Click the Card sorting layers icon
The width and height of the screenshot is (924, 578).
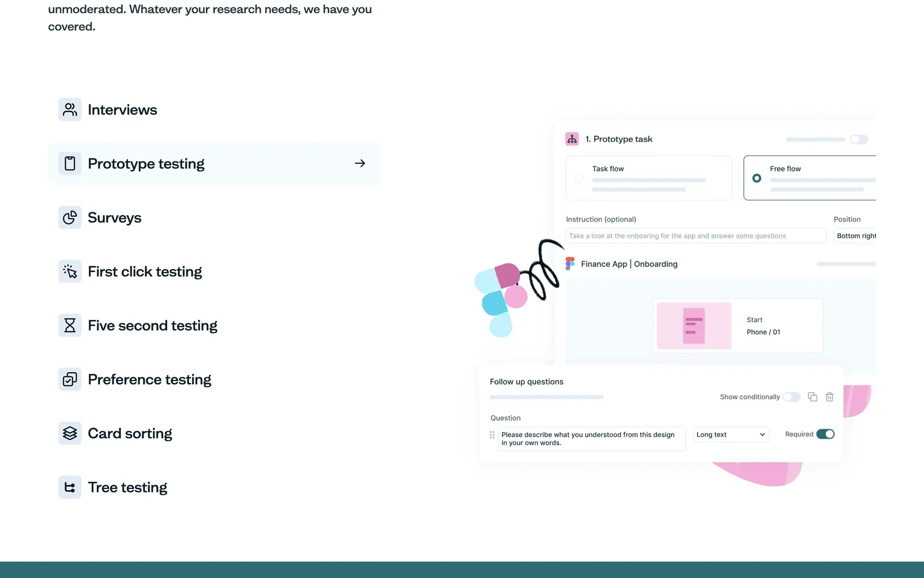point(70,433)
